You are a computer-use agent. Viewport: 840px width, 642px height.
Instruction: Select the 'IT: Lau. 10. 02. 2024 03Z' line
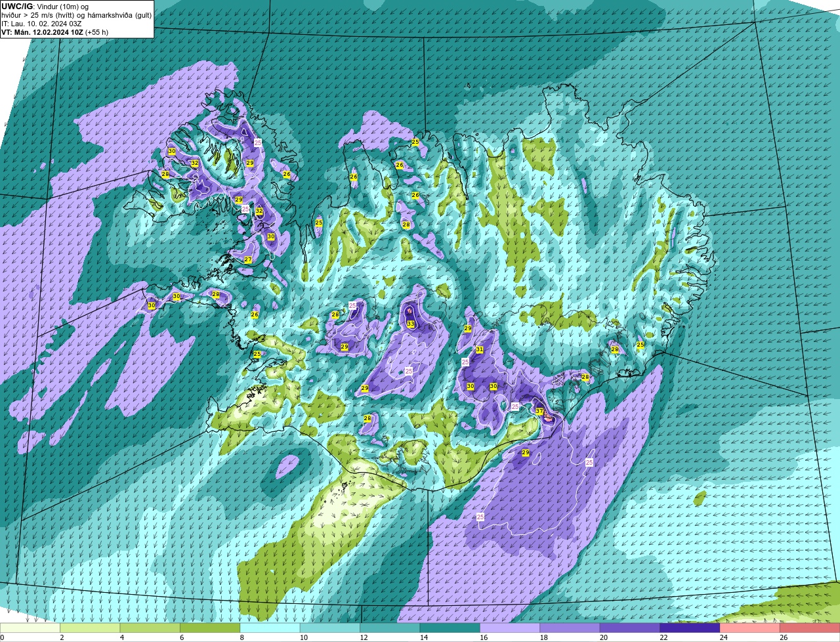point(41,24)
